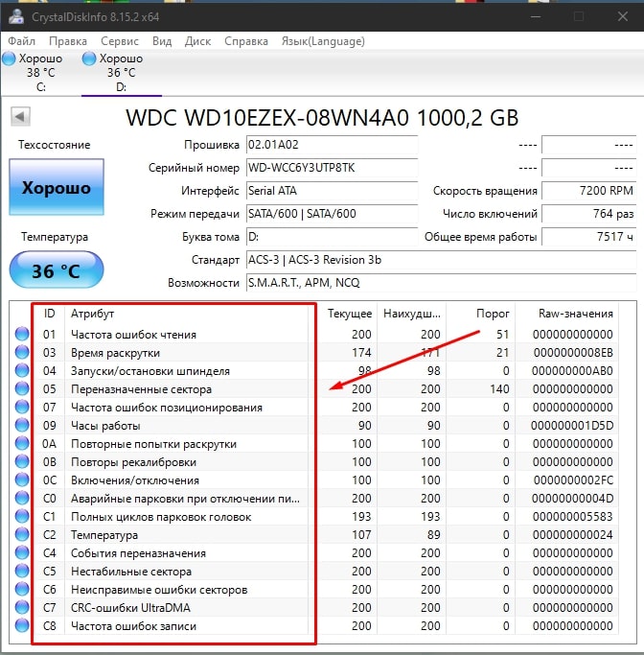Close the CrystalDiskInfo window
The image size is (644, 655).
pyautogui.click(x=623, y=16)
